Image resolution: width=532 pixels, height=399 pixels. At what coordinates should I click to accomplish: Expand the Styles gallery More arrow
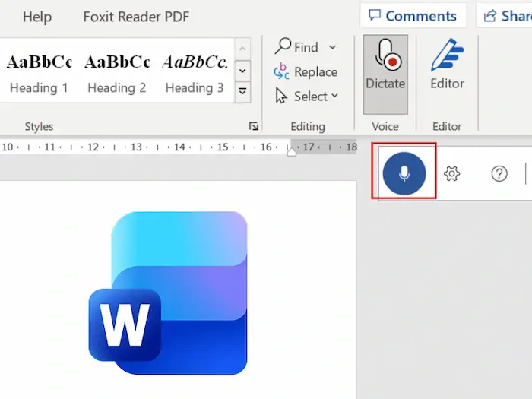pos(242,92)
